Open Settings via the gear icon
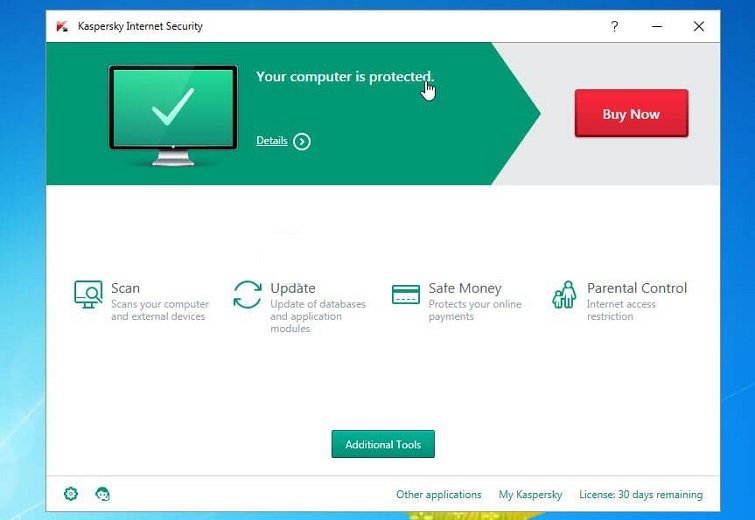The width and height of the screenshot is (755, 520). pos(71,494)
